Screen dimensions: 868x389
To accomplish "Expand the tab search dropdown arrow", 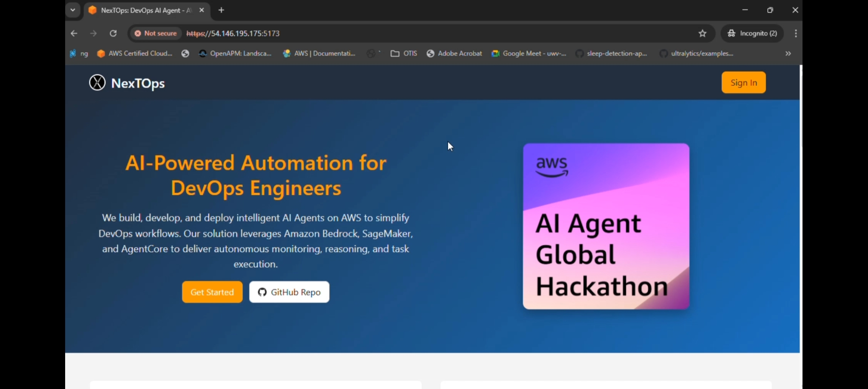I will (73, 10).
